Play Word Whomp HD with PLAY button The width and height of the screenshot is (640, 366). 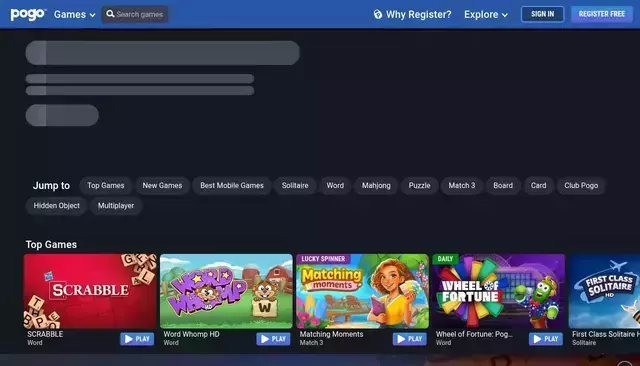tap(273, 339)
